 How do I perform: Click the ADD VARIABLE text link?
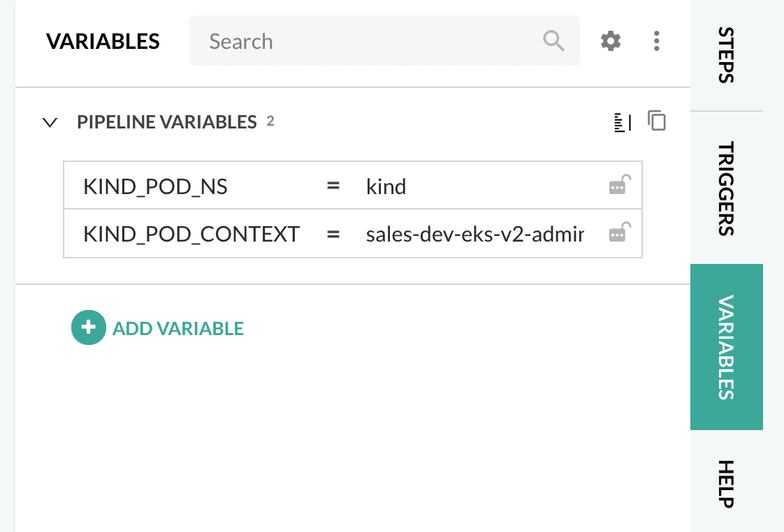coord(177,328)
